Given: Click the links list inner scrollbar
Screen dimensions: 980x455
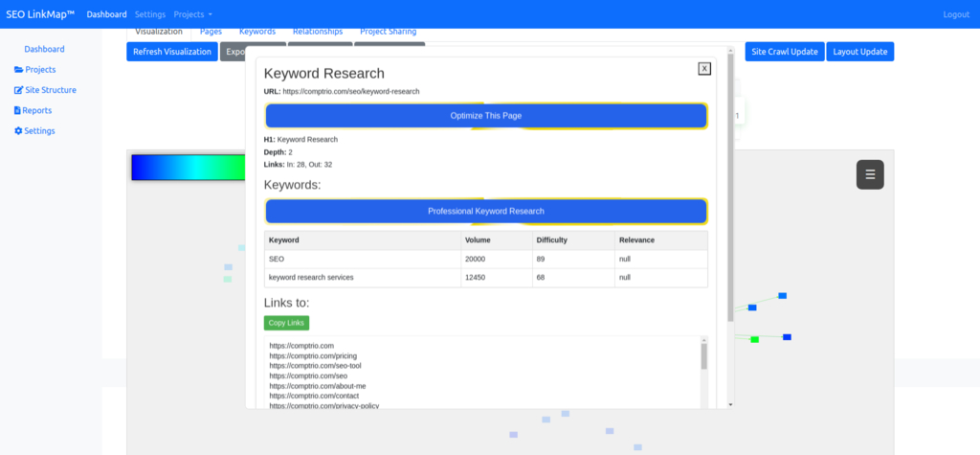Looking at the screenshot, I should 704,356.
